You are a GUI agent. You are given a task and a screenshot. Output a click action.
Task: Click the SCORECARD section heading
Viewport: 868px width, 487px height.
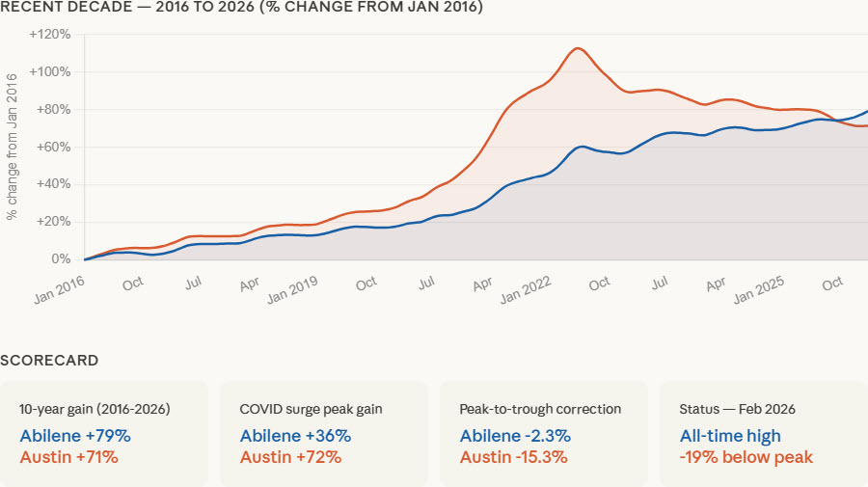(49, 361)
